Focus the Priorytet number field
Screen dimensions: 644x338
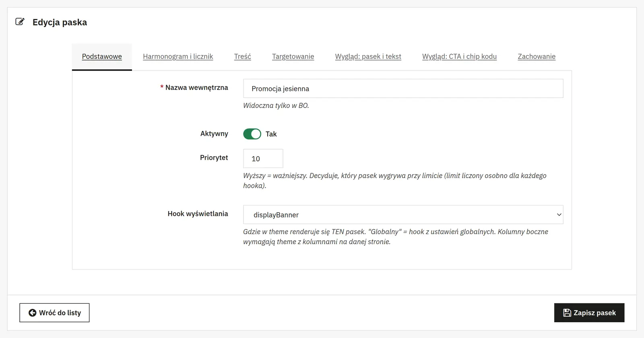(x=263, y=158)
